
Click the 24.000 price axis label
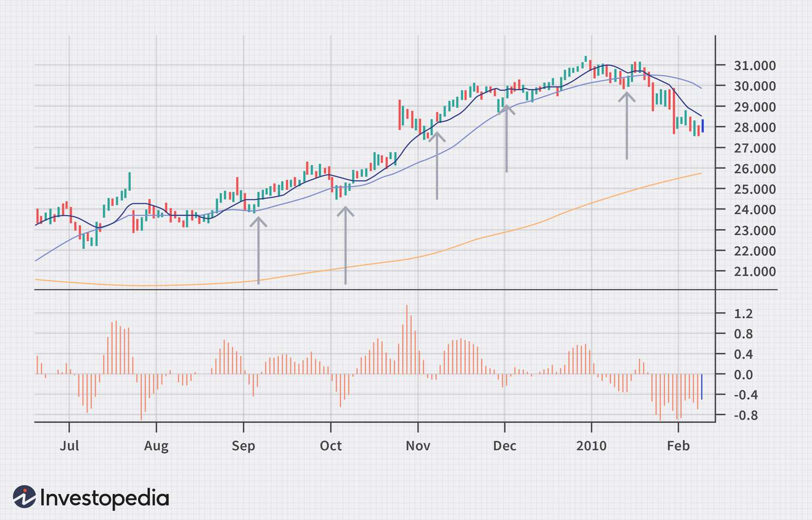(x=755, y=209)
